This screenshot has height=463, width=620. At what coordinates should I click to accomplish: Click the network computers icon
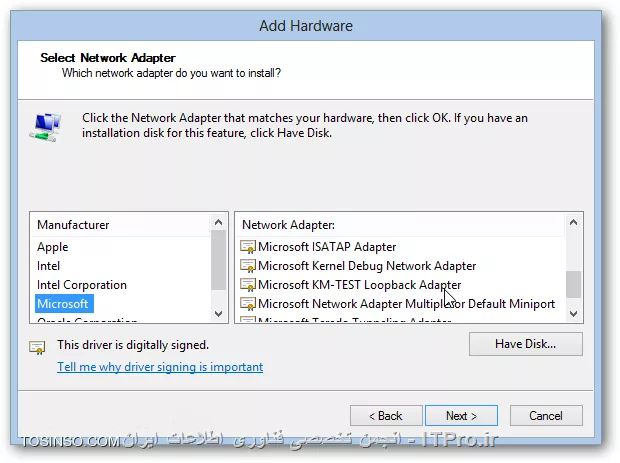pyautogui.click(x=45, y=127)
